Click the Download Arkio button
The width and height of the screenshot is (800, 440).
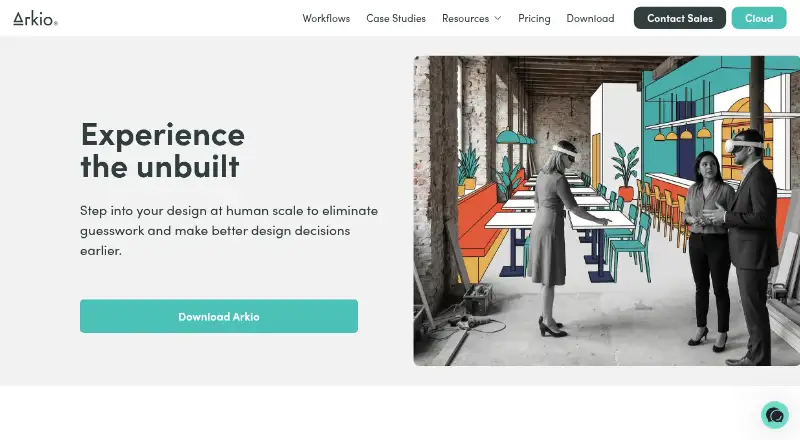point(219,316)
